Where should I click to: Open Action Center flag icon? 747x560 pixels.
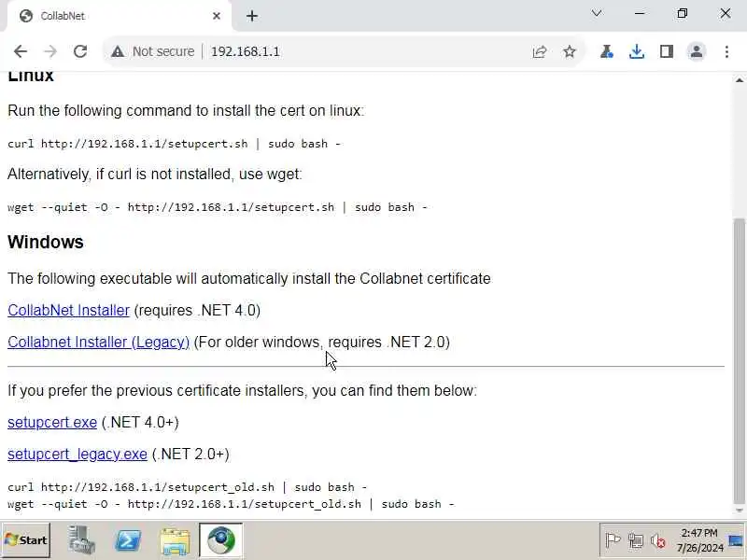(x=613, y=540)
